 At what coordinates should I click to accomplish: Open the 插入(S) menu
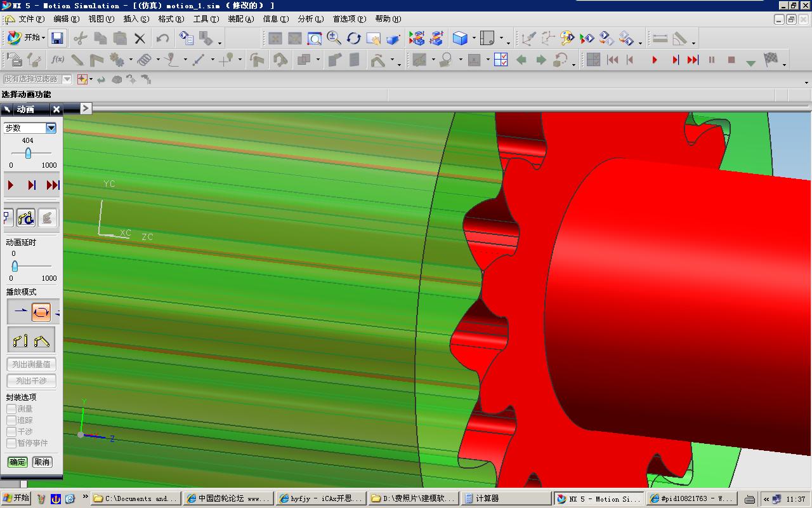[x=136, y=19]
